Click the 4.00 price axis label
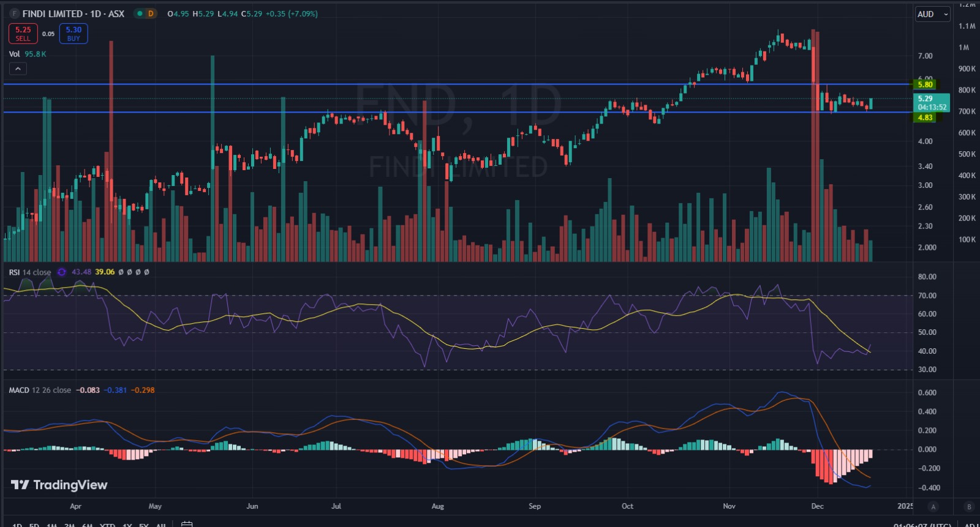The width and height of the screenshot is (980, 527). pos(925,141)
